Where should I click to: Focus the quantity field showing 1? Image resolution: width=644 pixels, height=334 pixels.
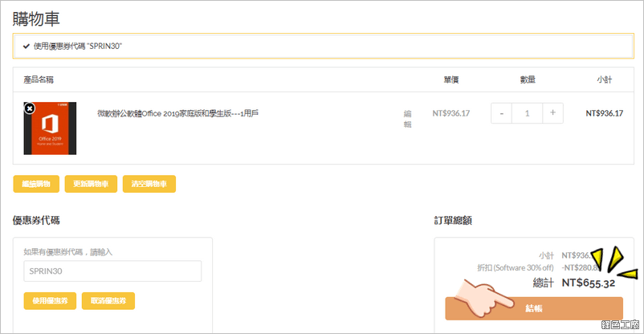pos(527,113)
